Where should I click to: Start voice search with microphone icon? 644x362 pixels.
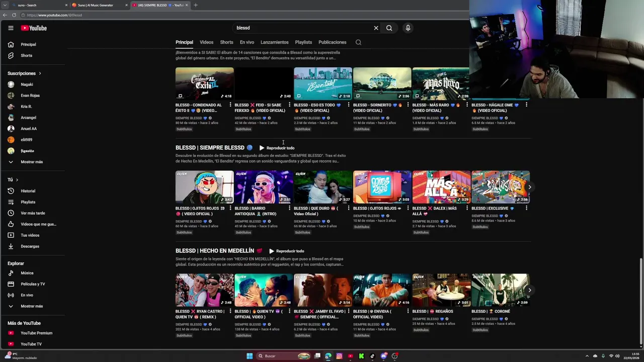408,28
